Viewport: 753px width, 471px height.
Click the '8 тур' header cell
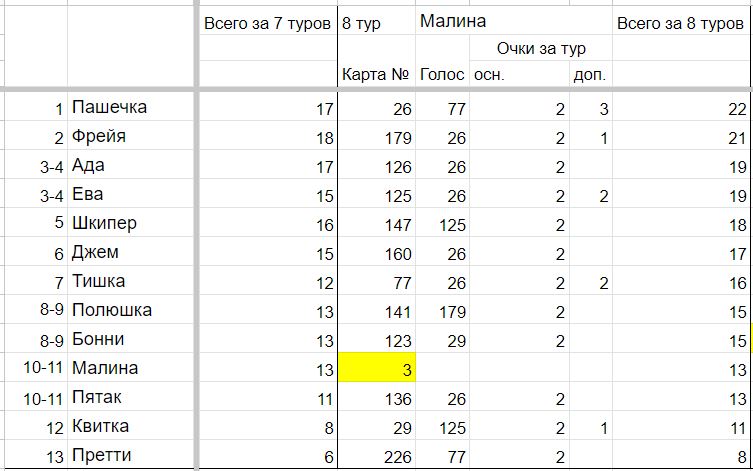(376, 21)
